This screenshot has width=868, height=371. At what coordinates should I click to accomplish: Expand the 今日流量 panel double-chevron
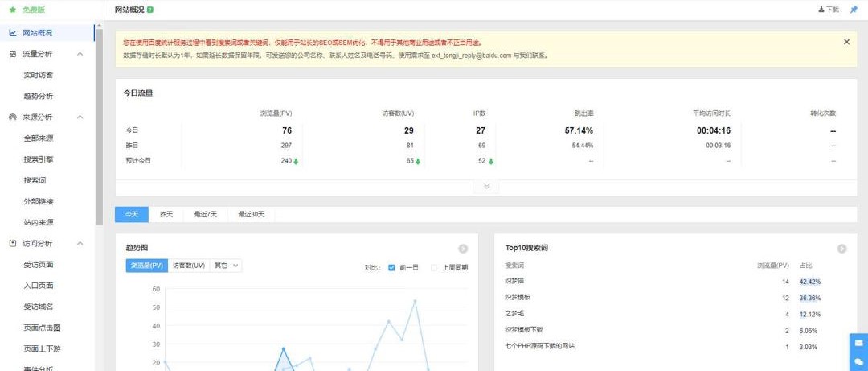coord(486,186)
